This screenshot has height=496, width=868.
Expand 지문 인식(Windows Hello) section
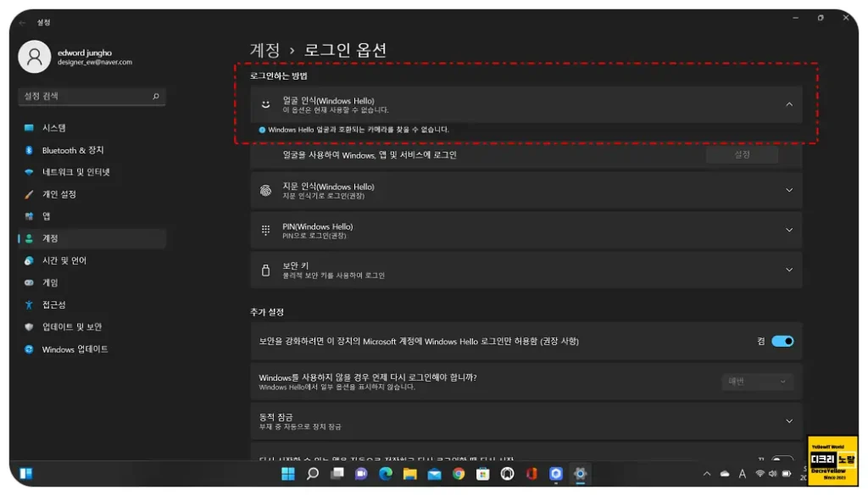[x=789, y=191]
